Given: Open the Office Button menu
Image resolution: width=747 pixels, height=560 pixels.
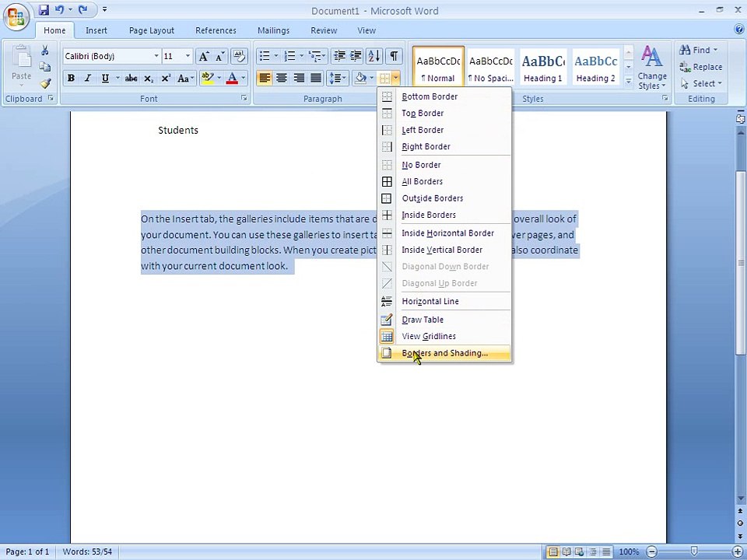Looking at the screenshot, I should tap(16, 18).
